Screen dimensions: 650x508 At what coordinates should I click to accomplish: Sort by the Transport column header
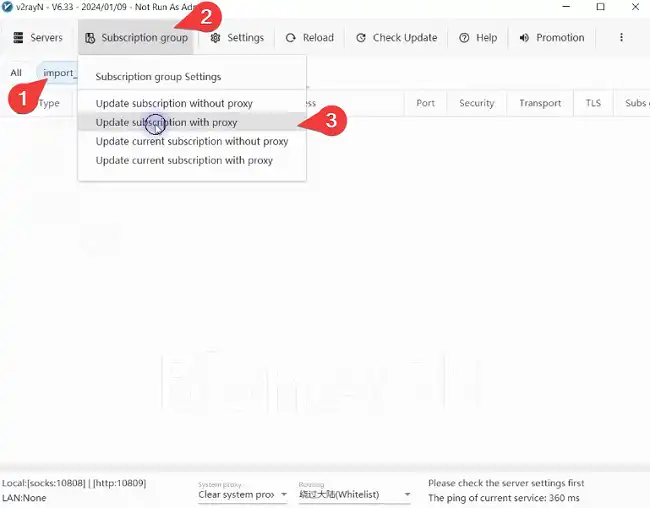[540, 103]
